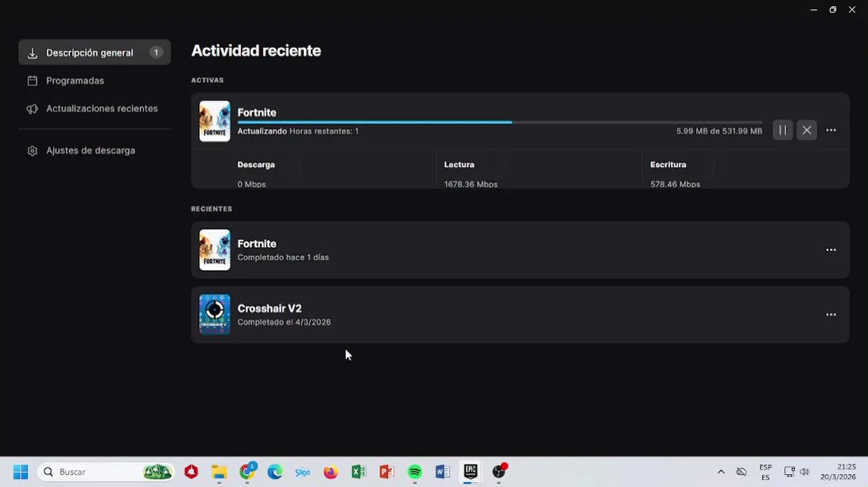Open the Windows Start menu
The image size is (868, 487).
pyautogui.click(x=21, y=471)
